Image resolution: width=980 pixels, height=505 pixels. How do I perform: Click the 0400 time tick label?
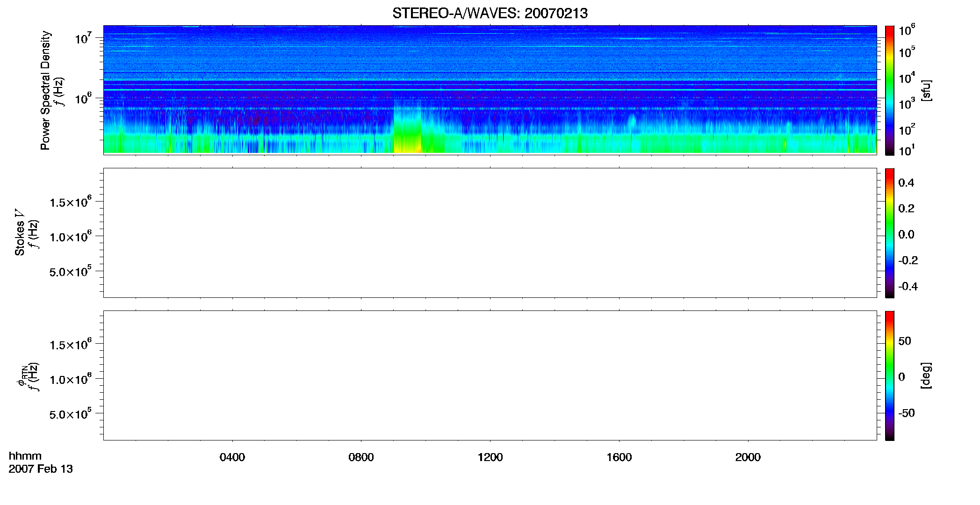coord(232,457)
